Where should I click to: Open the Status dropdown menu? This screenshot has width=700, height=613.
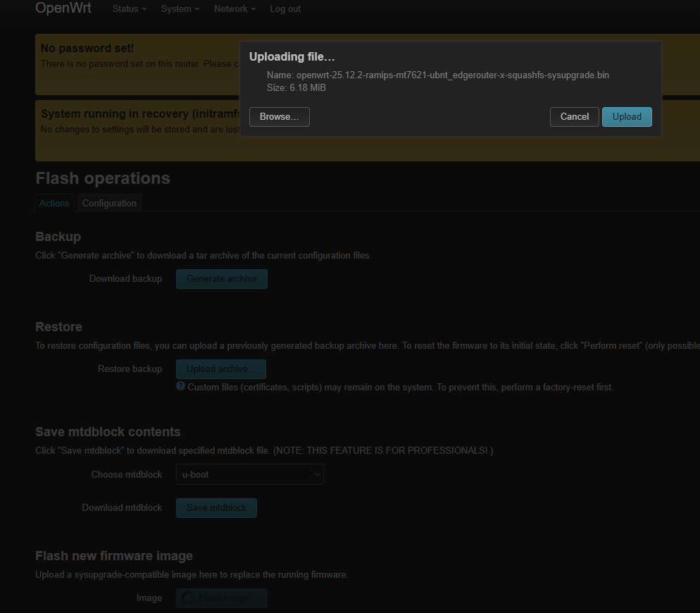coord(130,9)
